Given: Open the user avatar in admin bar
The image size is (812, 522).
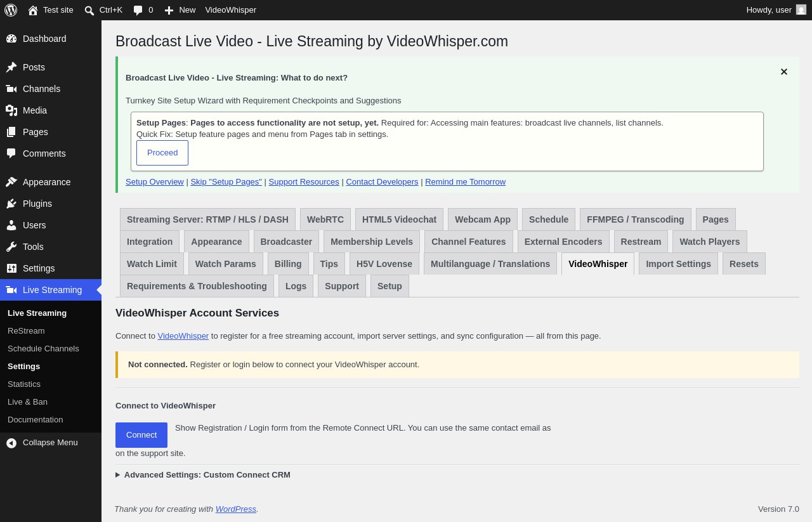Looking at the screenshot, I should coord(801,10).
